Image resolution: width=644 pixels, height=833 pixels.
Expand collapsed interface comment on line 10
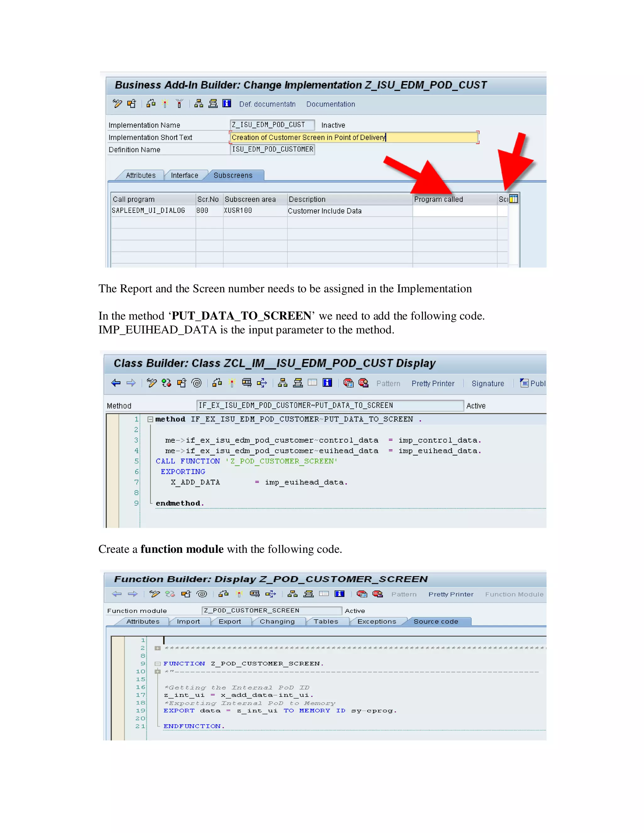[158, 672]
